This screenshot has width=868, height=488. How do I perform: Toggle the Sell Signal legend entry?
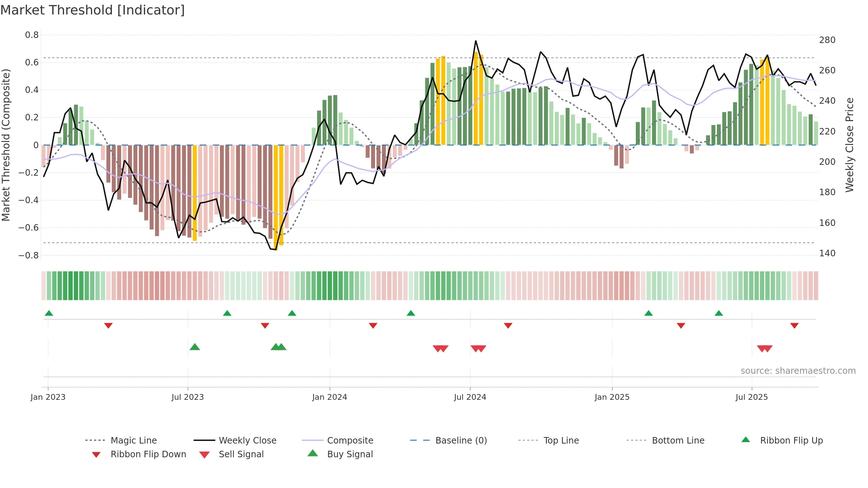[x=231, y=454]
